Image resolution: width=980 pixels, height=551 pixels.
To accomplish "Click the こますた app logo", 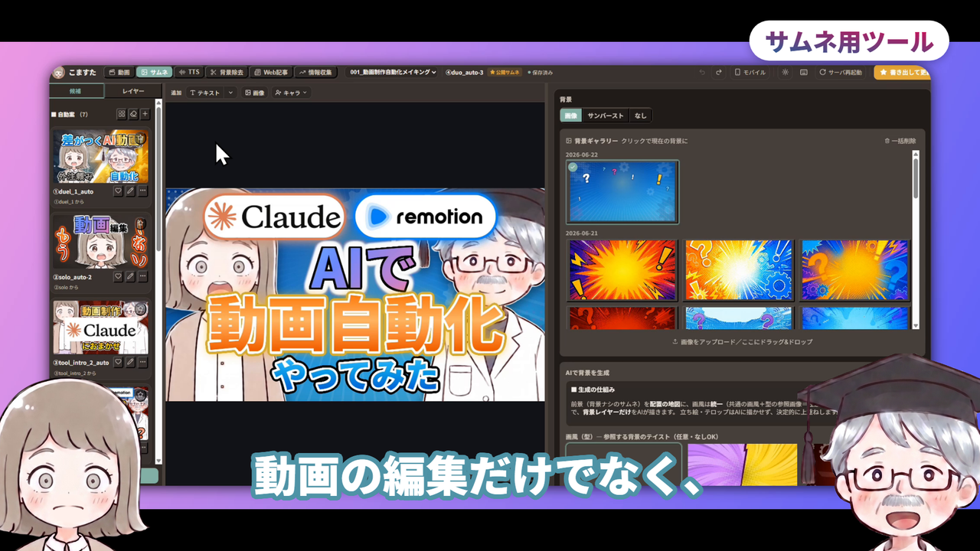I will [x=75, y=72].
